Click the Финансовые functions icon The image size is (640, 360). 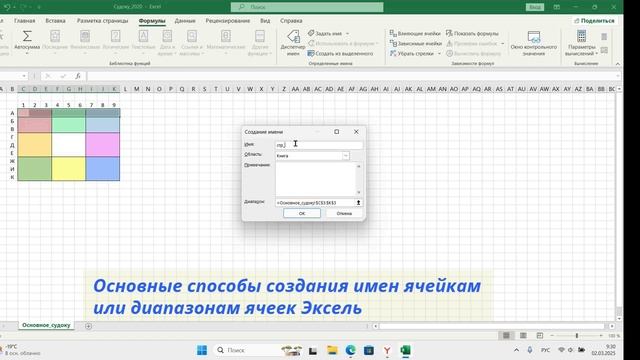(x=85, y=36)
